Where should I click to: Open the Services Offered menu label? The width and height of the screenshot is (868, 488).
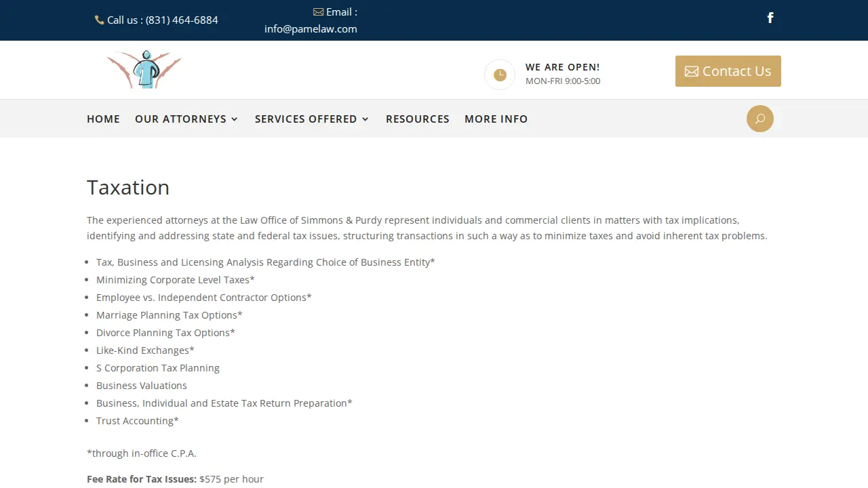(x=306, y=119)
